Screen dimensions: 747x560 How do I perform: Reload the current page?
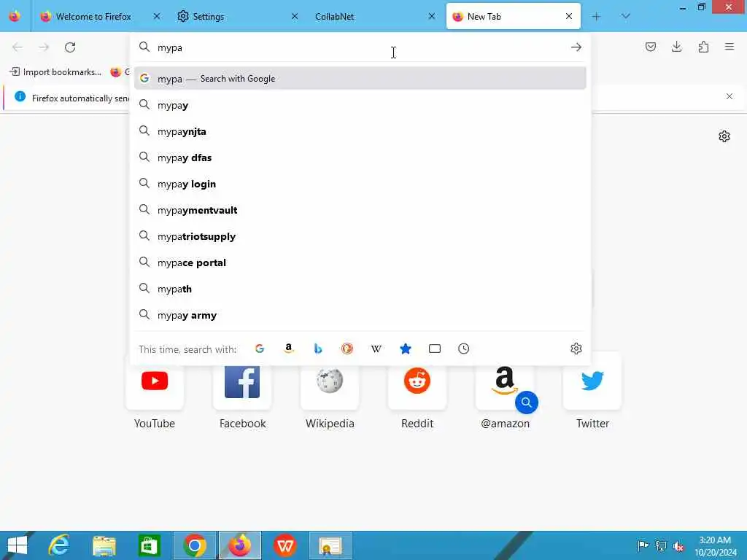coord(70,47)
